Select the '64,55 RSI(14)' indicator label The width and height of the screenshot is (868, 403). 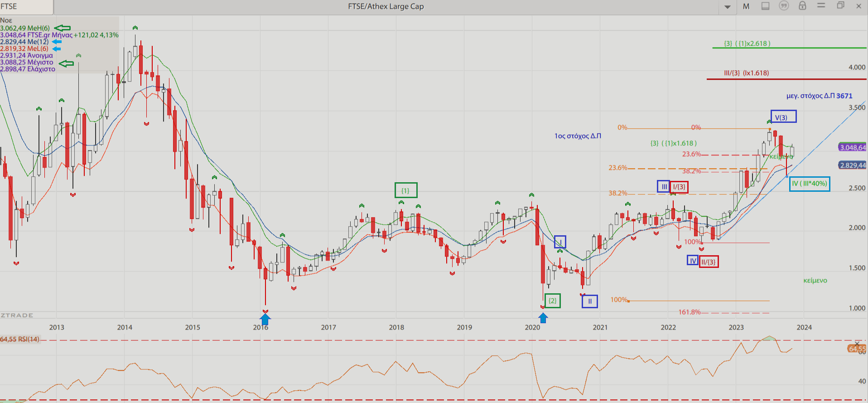pyautogui.click(x=20, y=339)
